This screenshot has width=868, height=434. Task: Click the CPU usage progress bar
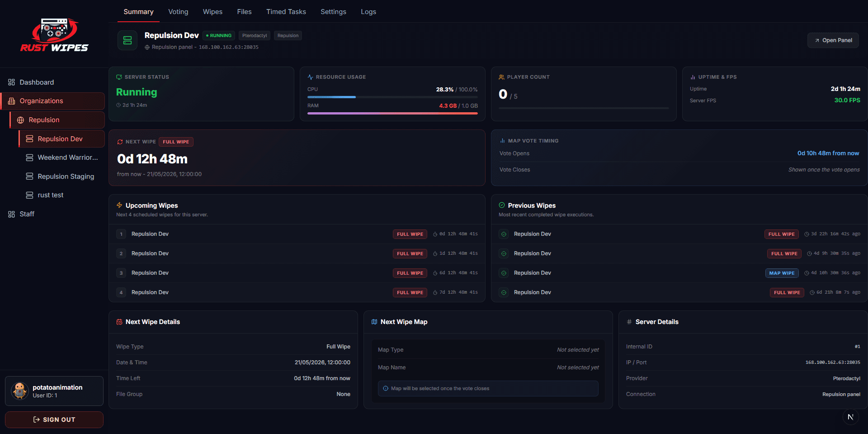click(392, 97)
